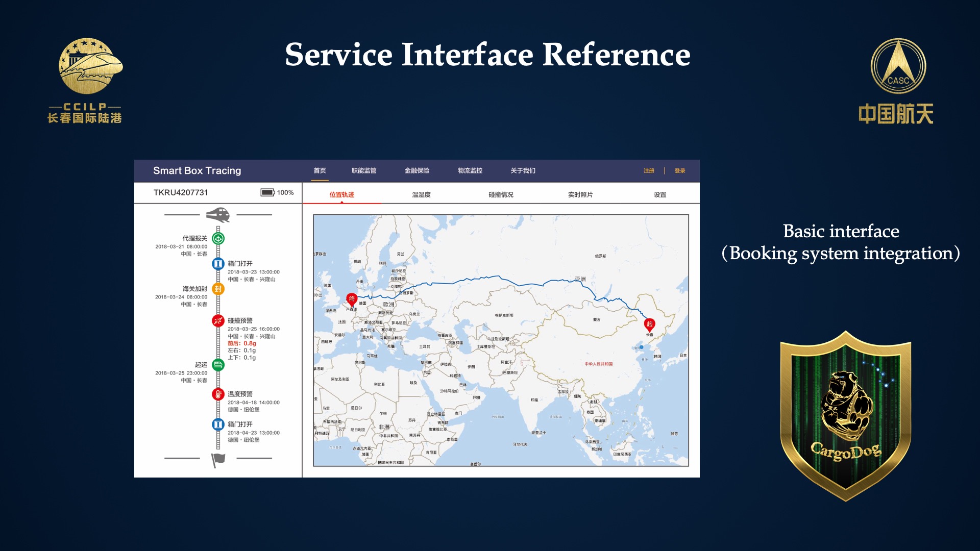
Task: Open the 首页 home menu item
Action: coord(320,170)
